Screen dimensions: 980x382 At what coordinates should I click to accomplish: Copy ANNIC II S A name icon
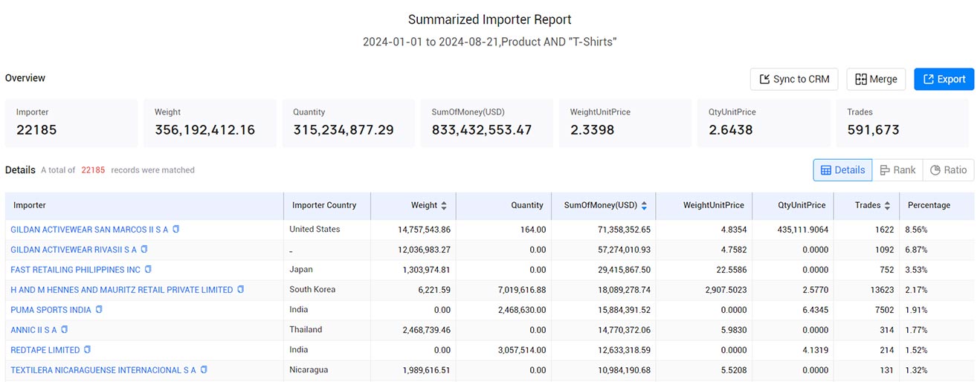[x=64, y=330]
